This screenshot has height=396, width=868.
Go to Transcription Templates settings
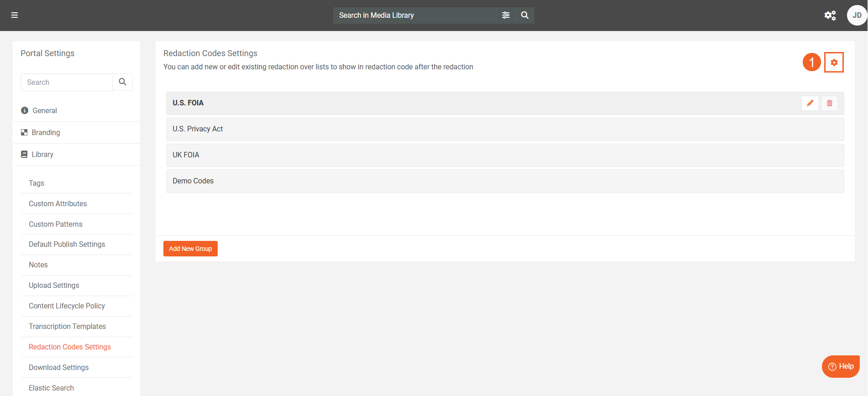tap(67, 326)
